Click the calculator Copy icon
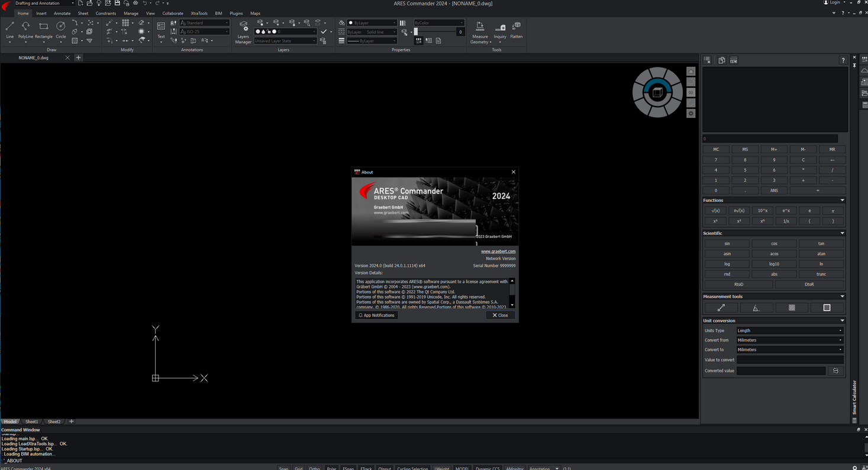Image resolution: width=868 pixels, height=470 pixels. tap(722, 60)
